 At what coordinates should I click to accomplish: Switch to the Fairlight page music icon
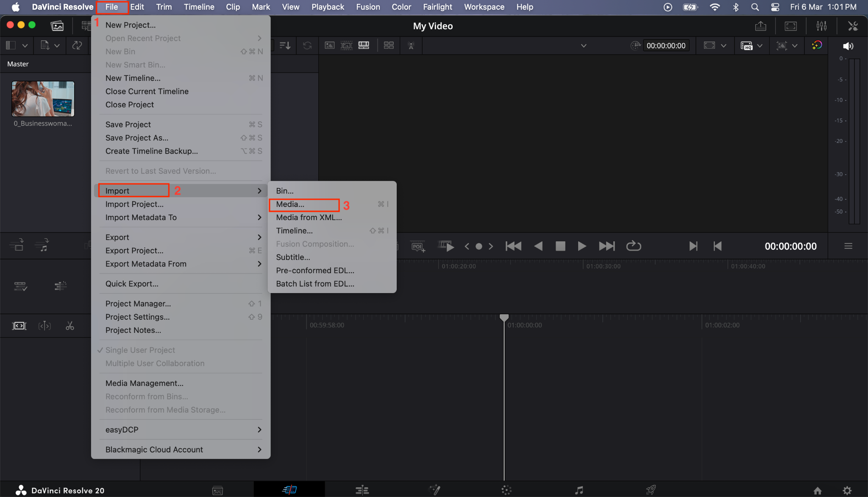point(578,489)
